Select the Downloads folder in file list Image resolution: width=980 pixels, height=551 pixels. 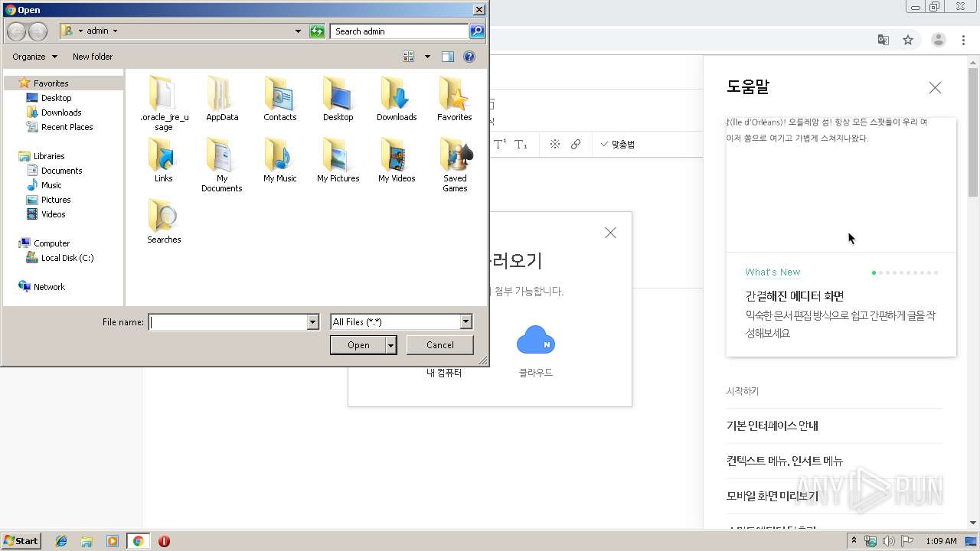[397, 99]
